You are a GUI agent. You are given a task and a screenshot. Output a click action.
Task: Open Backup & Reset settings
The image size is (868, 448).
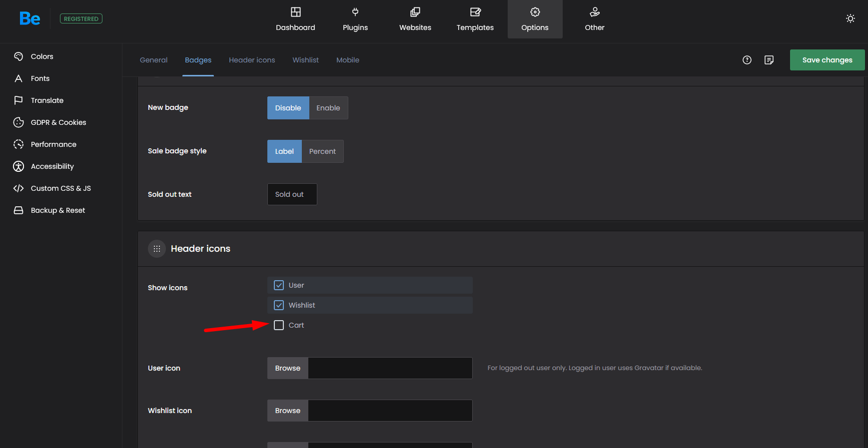click(x=58, y=210)
